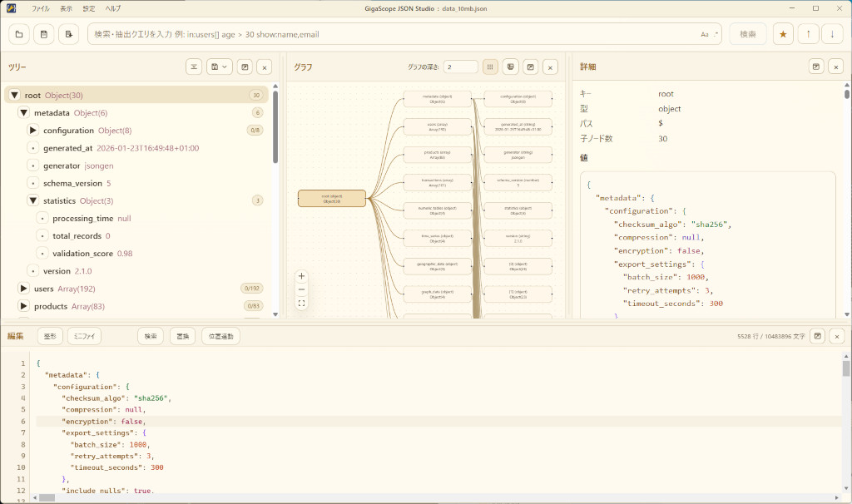Viewport: 852px width, 504px height.
Task: Select the version 2.1.0 row
Action: click(146, 271)
